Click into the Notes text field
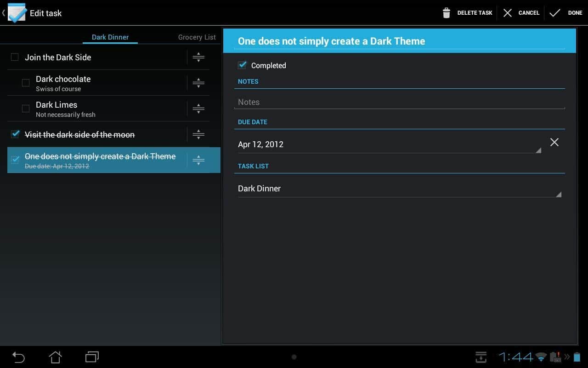 pos(399,102)
